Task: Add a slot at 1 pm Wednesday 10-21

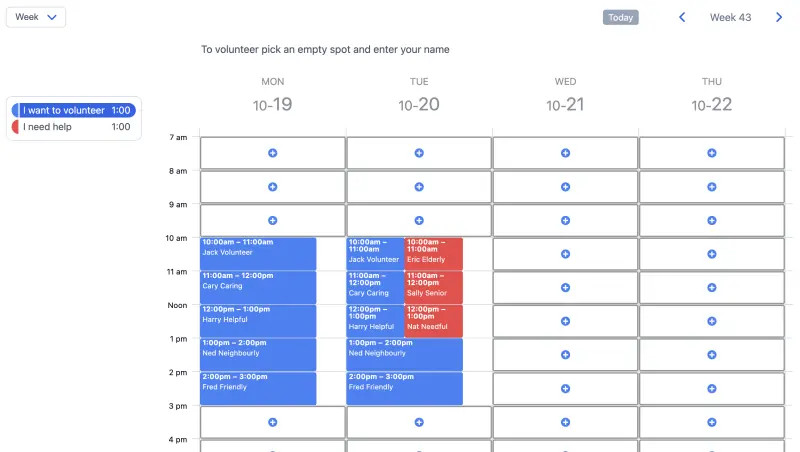Action: point(565,355)
